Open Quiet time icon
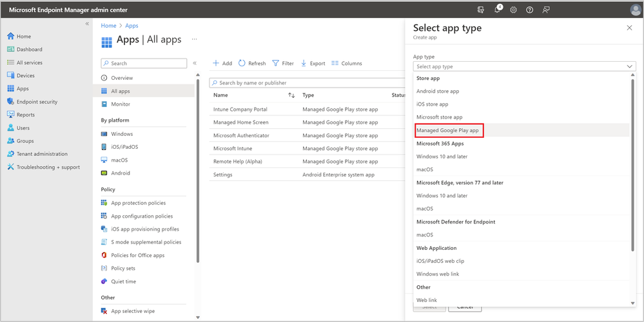644x322 pixels. click(104, 281)
